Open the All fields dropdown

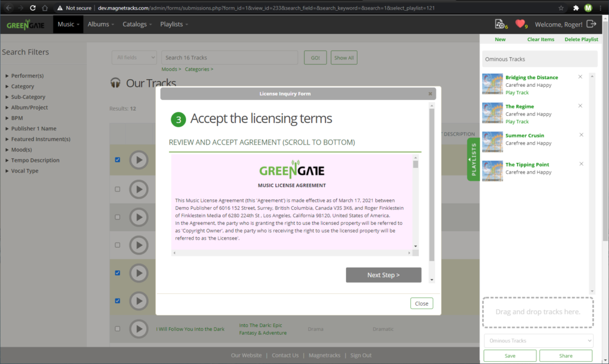pyautogui.click(x=134, y=58)
